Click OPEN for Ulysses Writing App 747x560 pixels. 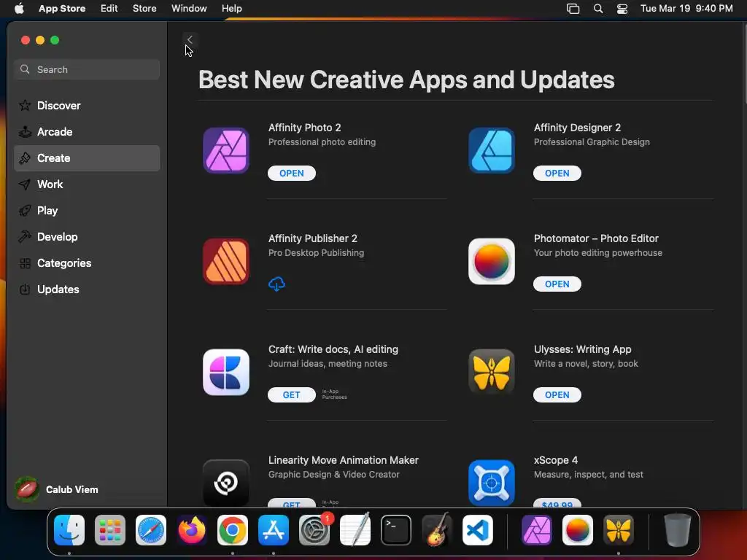(557, 394)
